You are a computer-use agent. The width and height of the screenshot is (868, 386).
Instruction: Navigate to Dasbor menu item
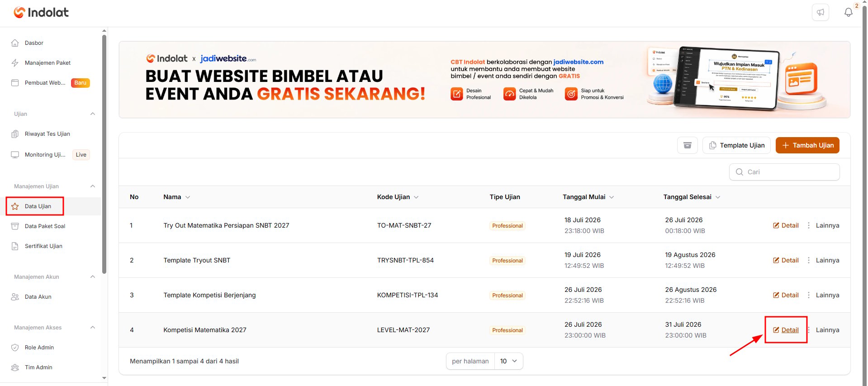tap(34, 43)
